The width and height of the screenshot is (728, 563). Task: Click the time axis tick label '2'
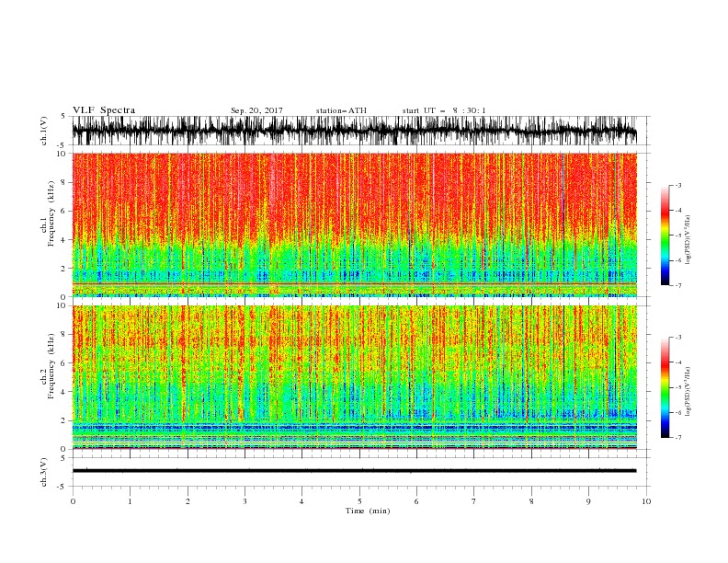point(188,501)
